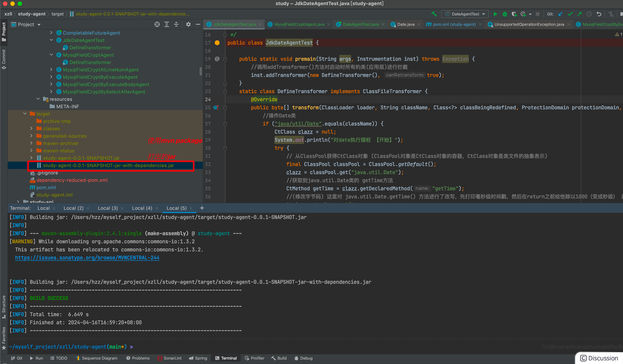This screenshot has height=364, width=623.
Task: Open the Sequence Diagram tool window
Action: click(x=96, y=358)
